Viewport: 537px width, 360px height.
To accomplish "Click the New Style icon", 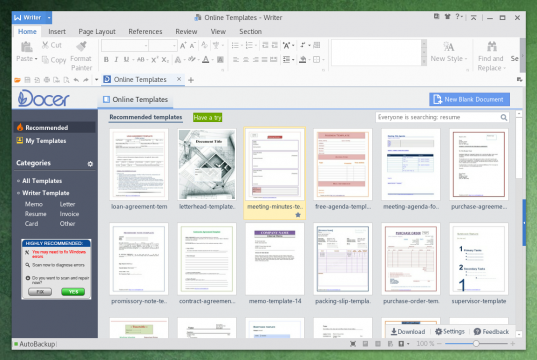I will (448, 46).
